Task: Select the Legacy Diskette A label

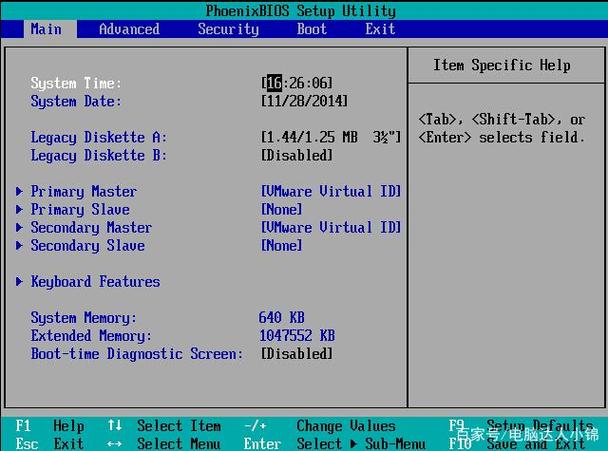Action: (99, 138)
